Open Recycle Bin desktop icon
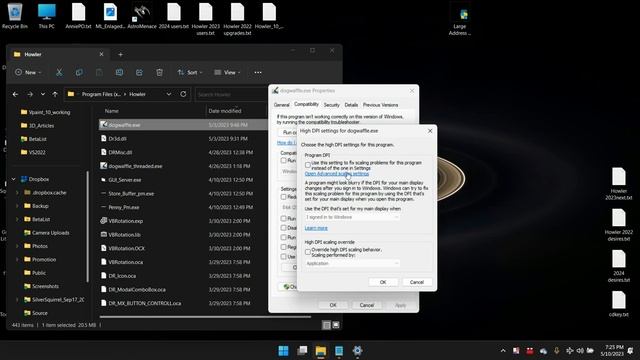The image size is (640, 360). pyautogui.click(x=15, y=16)
